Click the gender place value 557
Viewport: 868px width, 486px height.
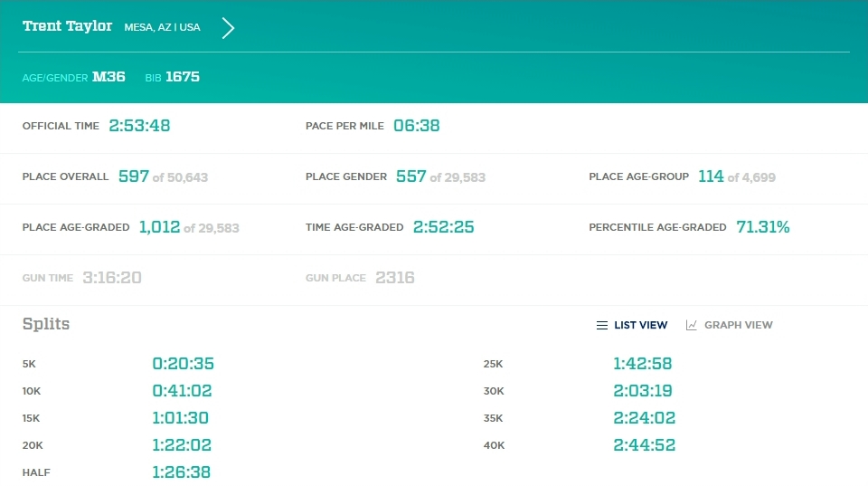click(x=410, y=176)
